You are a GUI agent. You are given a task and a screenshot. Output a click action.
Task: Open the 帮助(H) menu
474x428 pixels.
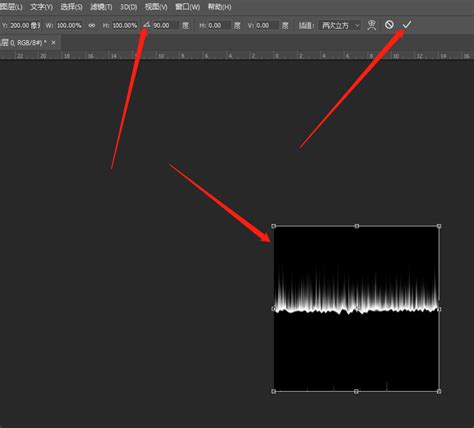[x=219, y=7]
